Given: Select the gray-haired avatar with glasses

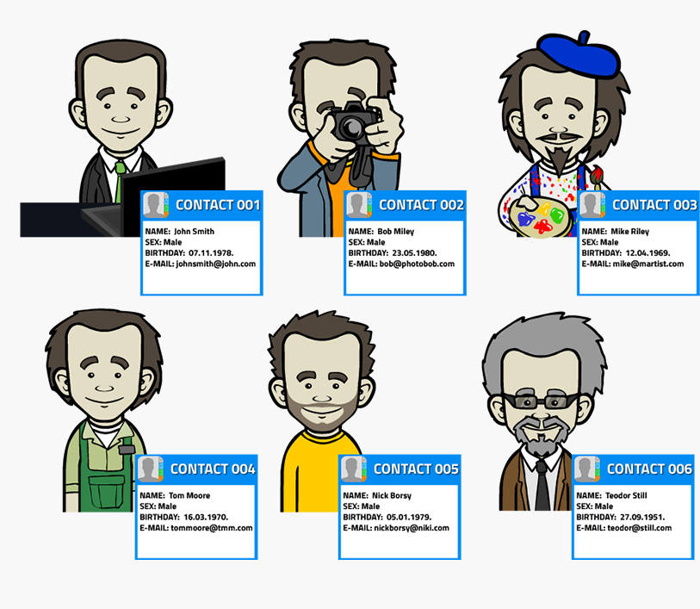Looking at the screenshot, I should coord(544,412).
